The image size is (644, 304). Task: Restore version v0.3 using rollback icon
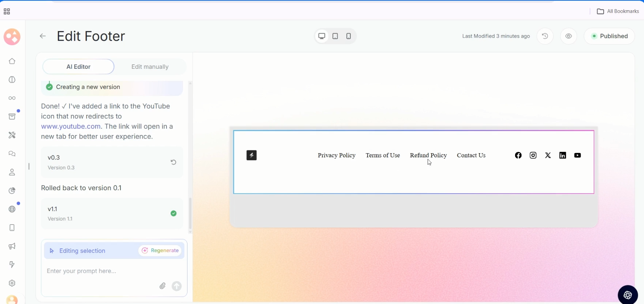pyautogui.click(x=174, y=162)
